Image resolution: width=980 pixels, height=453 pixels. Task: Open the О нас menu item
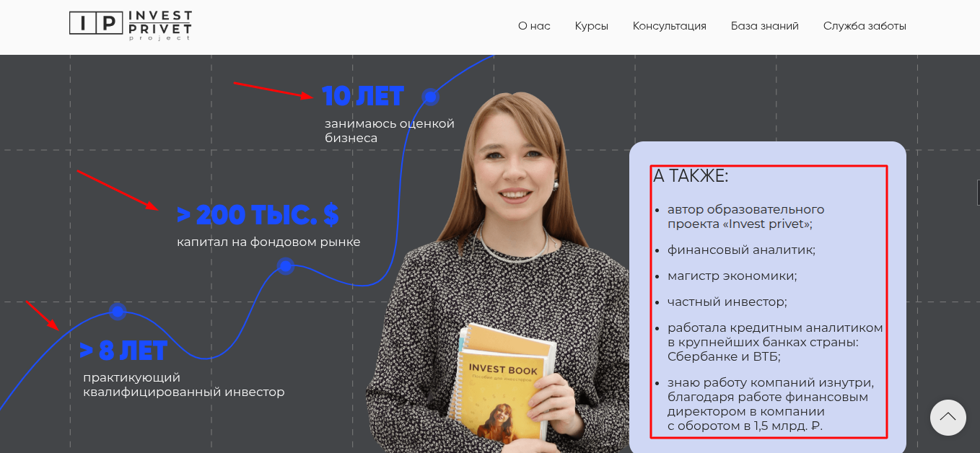(534, 26)
